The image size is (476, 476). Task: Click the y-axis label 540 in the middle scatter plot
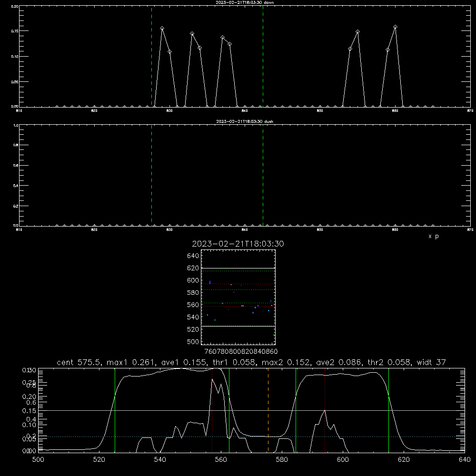193,317
